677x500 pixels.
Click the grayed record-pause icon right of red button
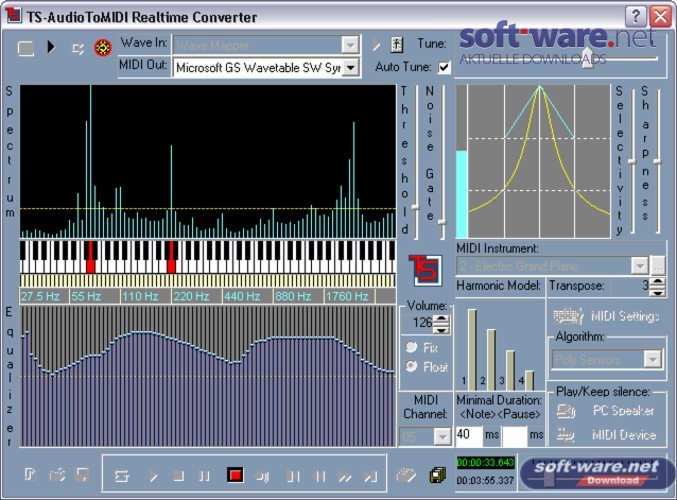[x=263, y=476]
